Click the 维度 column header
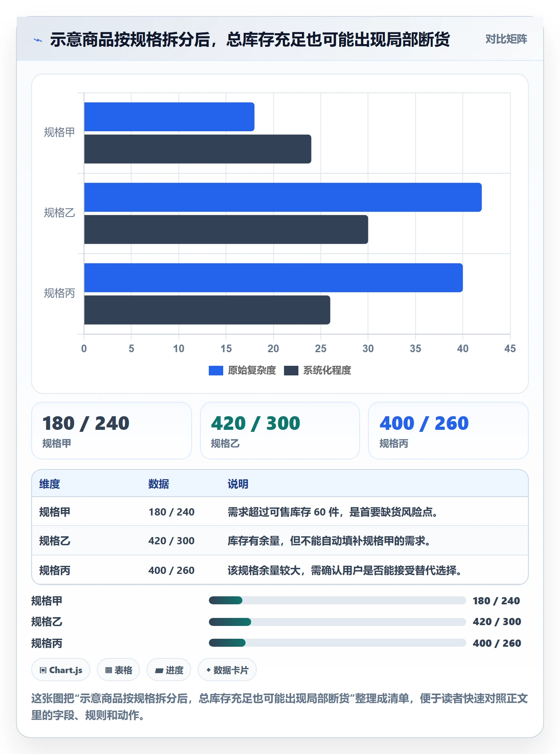Viewport: 560px width, 754px height. [50, 484]
